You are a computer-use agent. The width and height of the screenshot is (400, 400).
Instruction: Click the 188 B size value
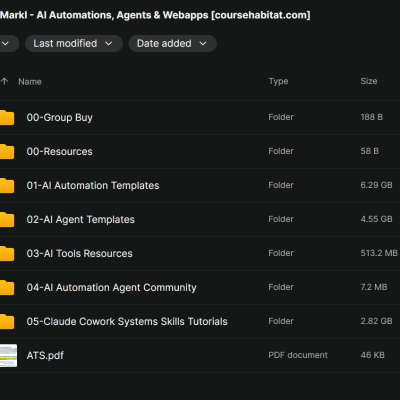tap(372, 117)
